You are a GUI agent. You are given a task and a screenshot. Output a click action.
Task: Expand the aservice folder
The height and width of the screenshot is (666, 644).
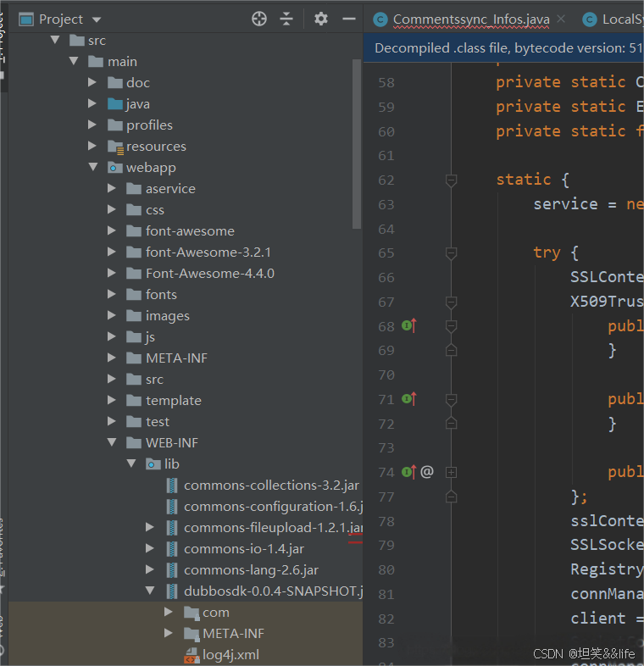[x=112, y=188]
